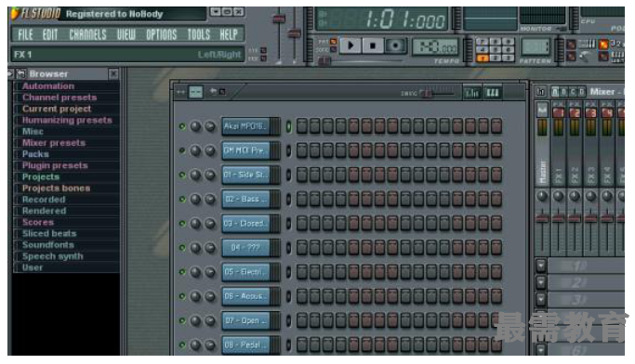Viewport: 635px width, 364px height.
Task: Select mixer layout tab D
Action: click(x=582, y=92)
